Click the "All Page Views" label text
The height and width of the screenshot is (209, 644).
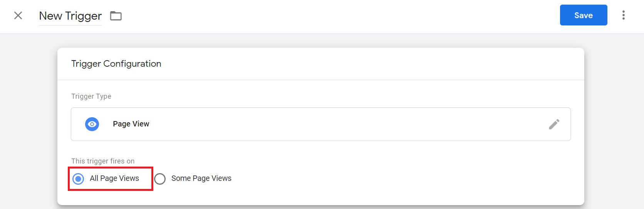tap(114, 178)
